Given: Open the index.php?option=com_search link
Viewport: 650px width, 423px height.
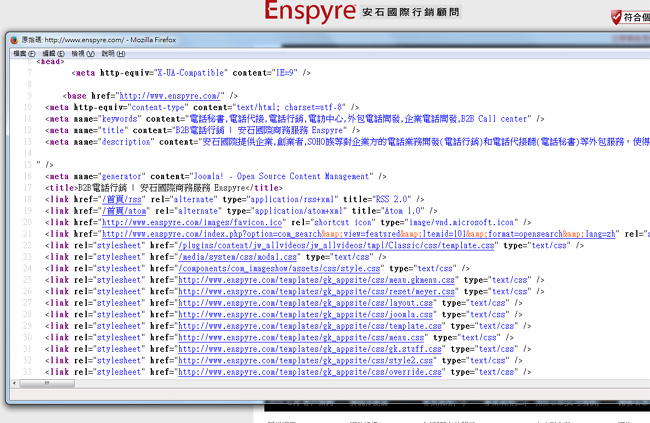Looking at the screenshot, I should pyautogui.click(x=359, y=234).
